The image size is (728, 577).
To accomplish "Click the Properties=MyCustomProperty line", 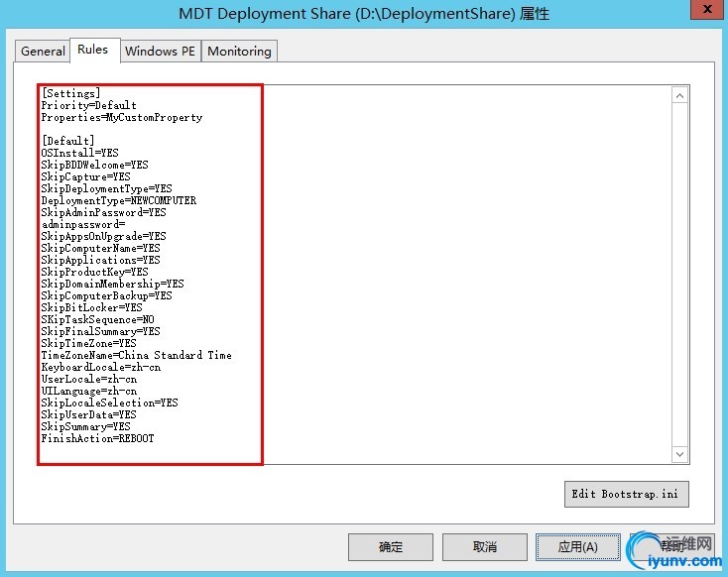I will click(x=122, y=117).
